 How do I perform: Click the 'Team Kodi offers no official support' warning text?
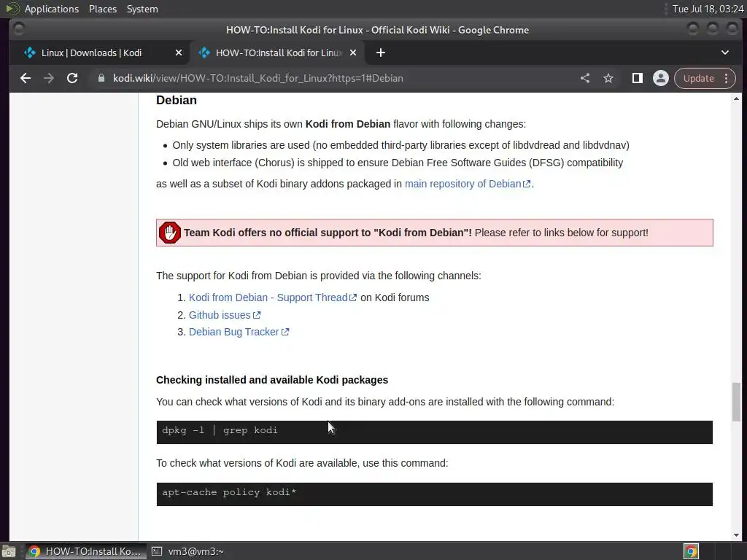(x=328, y=233)
